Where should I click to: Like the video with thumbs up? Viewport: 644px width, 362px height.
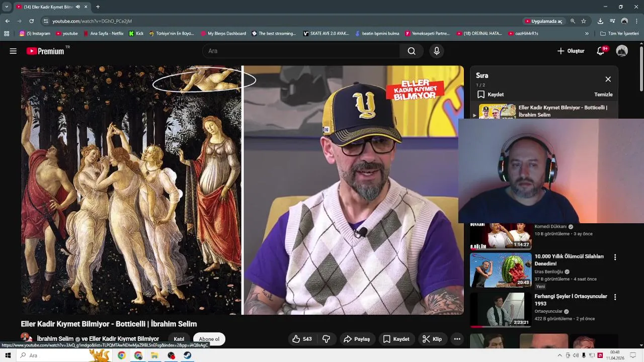(x=301, y=339)
